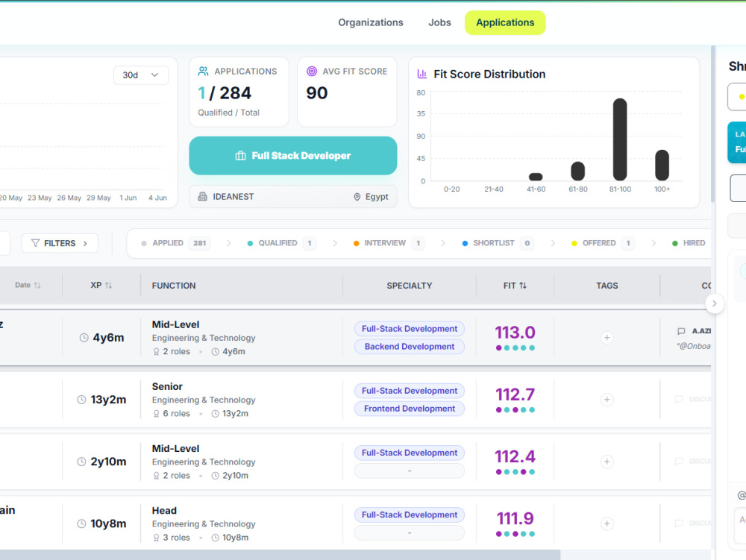Click the Fit Score Distribution chart icon
The width and height of the screenshot is (746, 560).
coord(422,74)
